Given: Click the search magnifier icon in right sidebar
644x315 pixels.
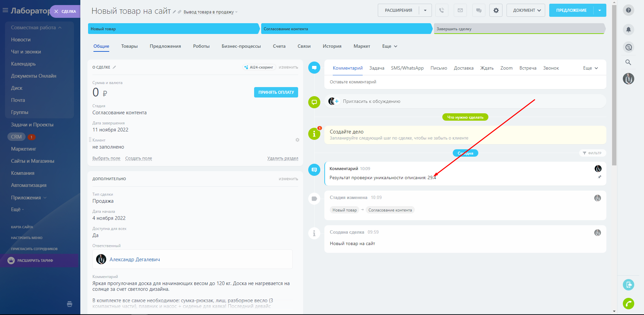Looking at the screenshot, I should [628, 62].
